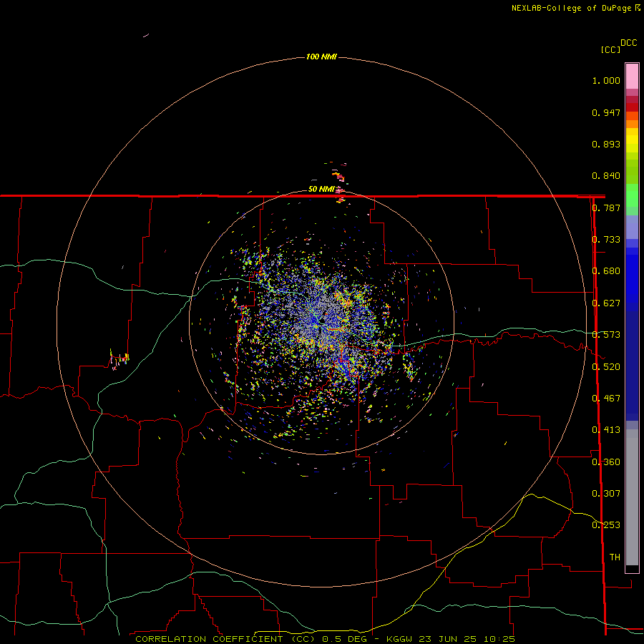Click the 0.467 legend value

(x=606, y=399)
